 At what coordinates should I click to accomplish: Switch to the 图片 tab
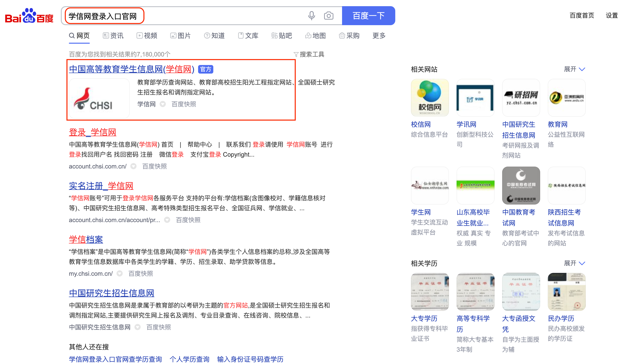pyautogui.click(x=180, y=36)
